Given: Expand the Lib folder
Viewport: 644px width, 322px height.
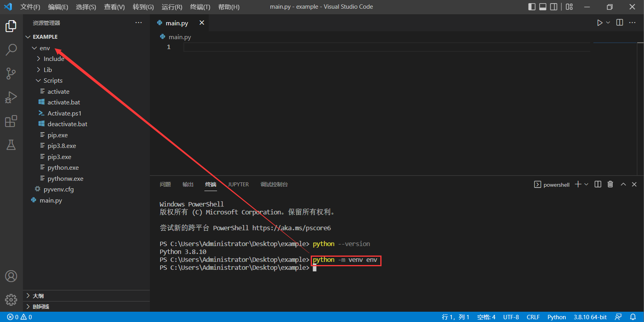Looking at the screenshot, I should pyautogui.click(x=47, y=70).
